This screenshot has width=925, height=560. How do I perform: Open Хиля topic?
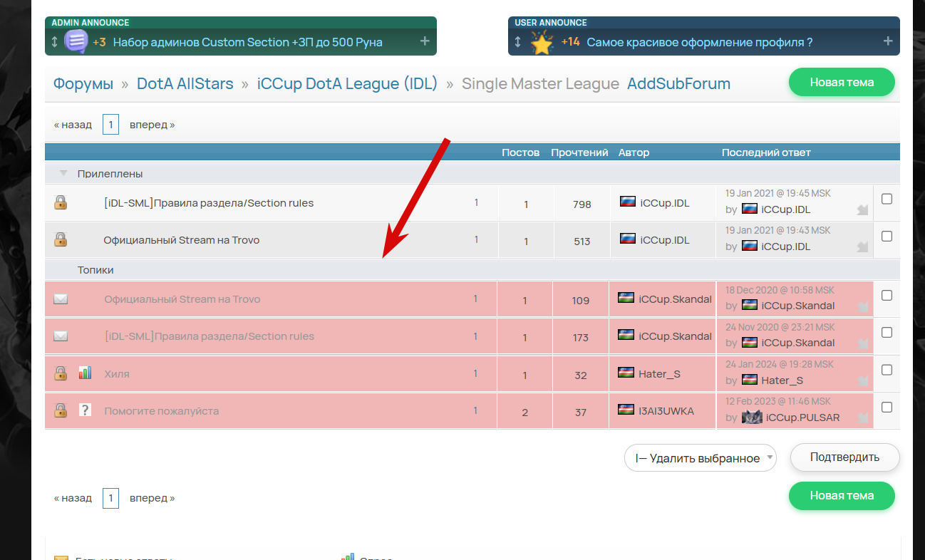pyautogui.click(x=117, y=373)
